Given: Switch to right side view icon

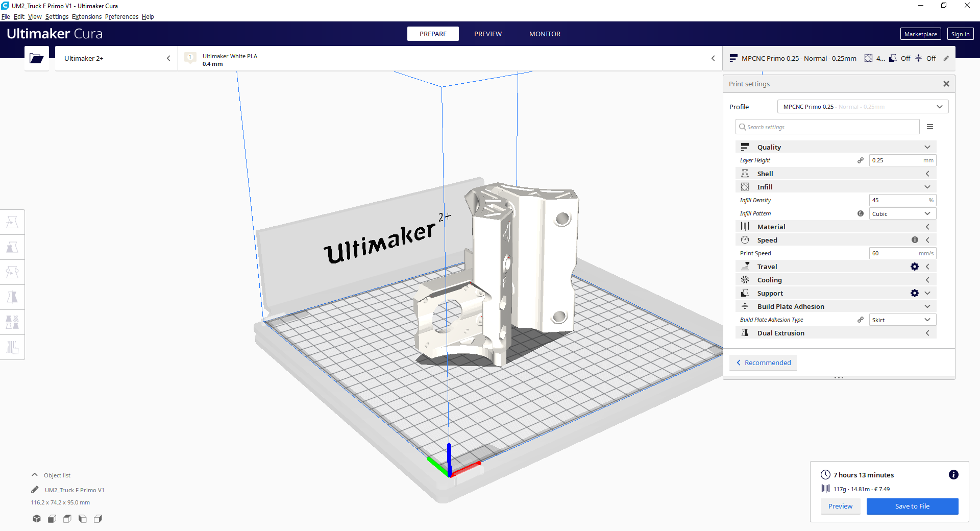Looking at the screenshot, I should pos(98,519).
